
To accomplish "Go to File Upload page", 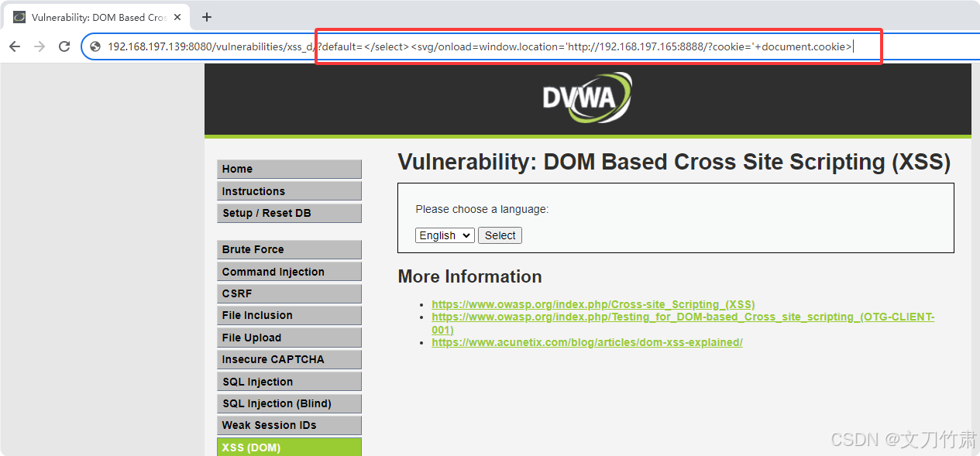I will [289, 338].
